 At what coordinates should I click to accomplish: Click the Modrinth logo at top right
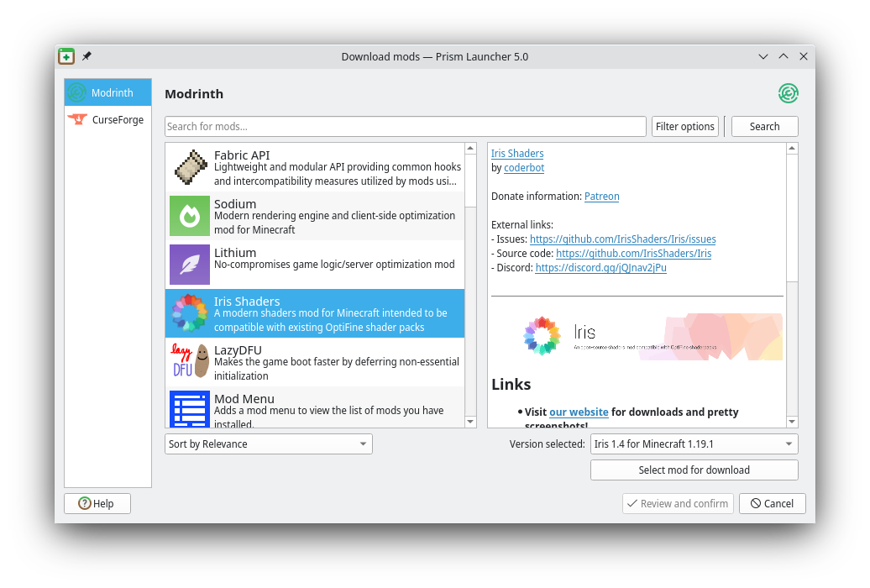pos(788,93)
